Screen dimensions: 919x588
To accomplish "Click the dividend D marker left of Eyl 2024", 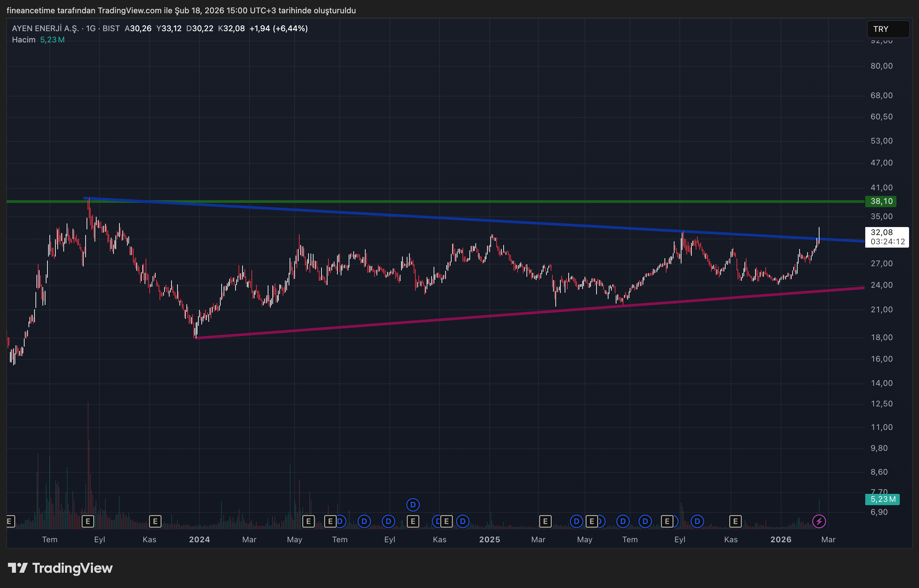I will pos(364,521).
